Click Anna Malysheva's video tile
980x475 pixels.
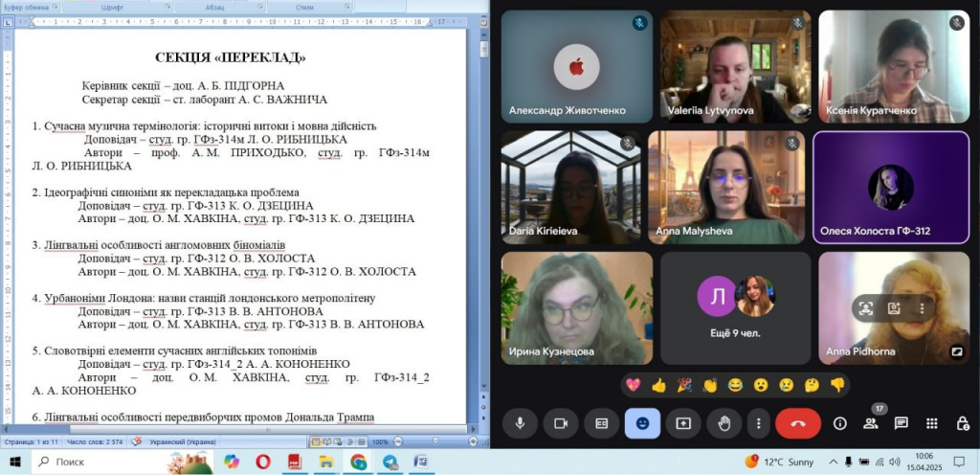(726, 186)
